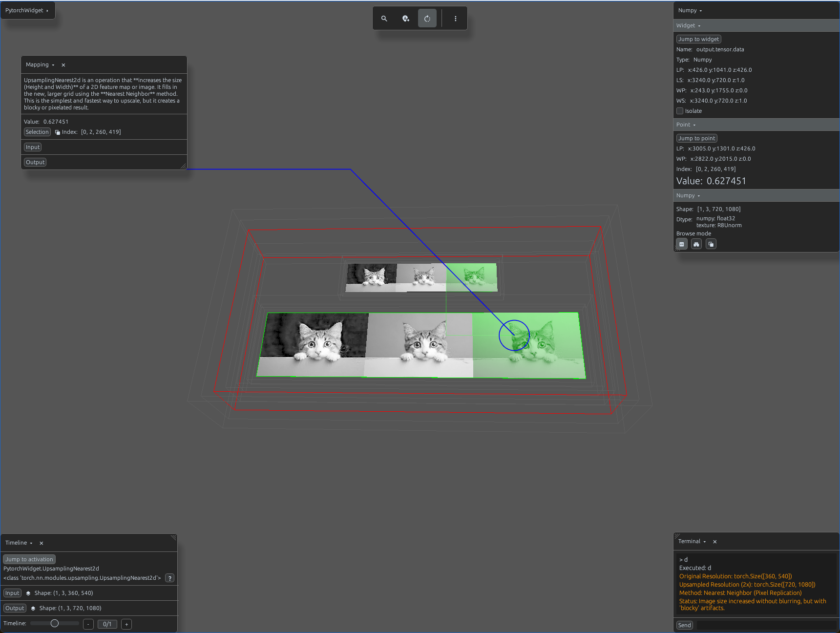Click the Jump to widget button
This screenshot has width=840, height=633.
(699, 39)
